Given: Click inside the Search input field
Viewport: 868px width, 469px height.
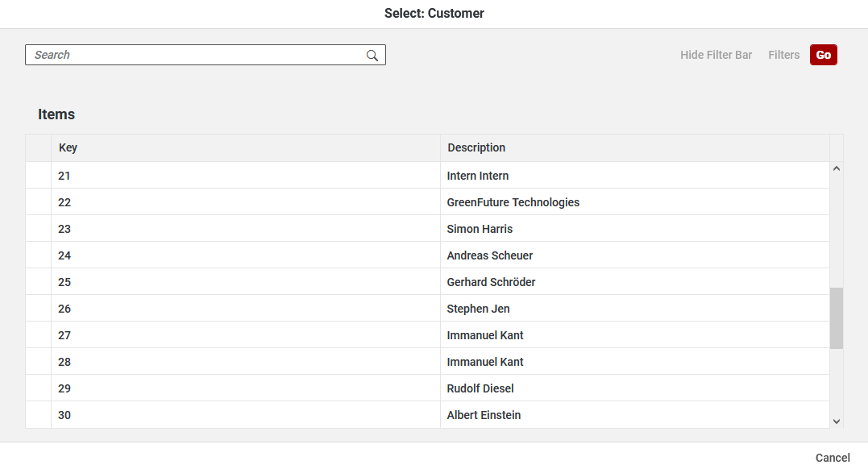Looking at the screenshot, I should click(193, 55).
